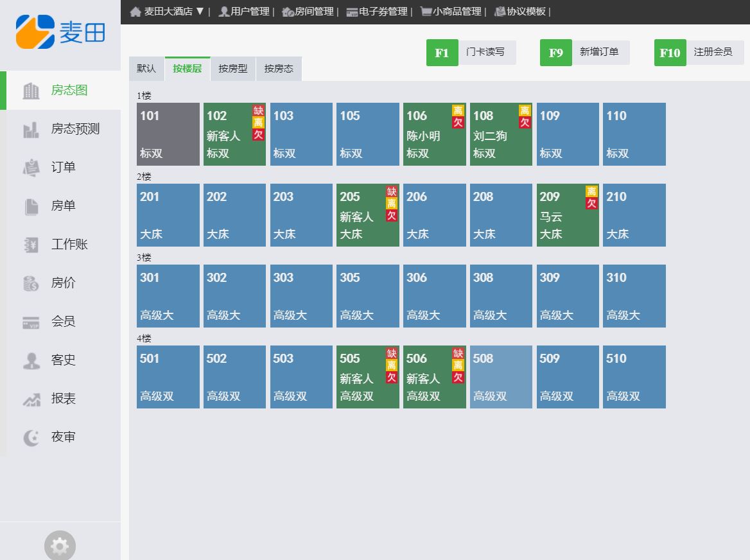Switch to the 默认 view tab
750x560 pixels.
coord(146,69)
